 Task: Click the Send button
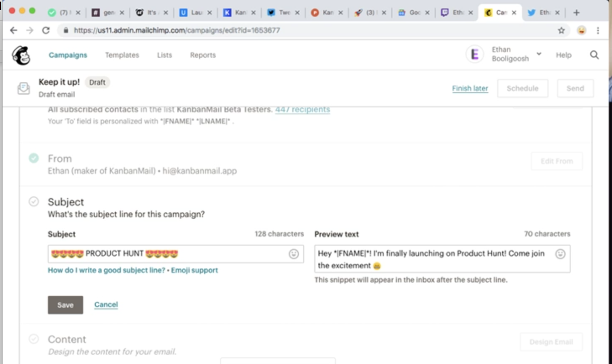pos(575,88)
